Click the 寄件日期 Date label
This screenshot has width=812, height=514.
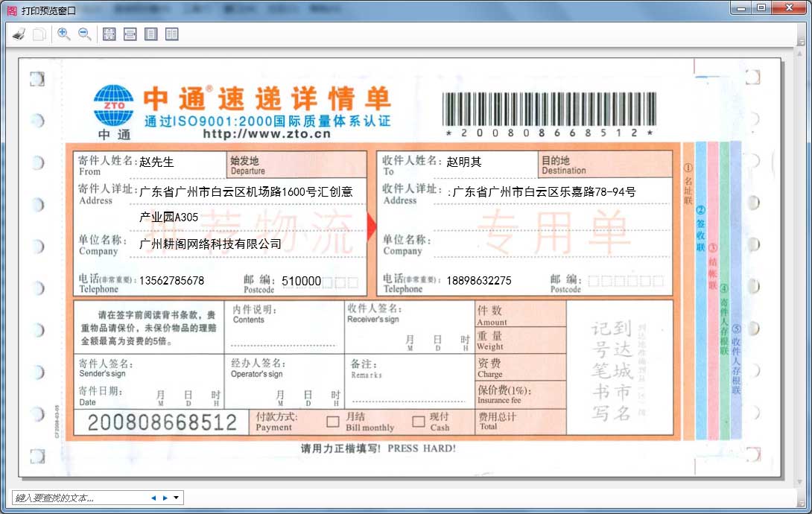tap(101, 396)
